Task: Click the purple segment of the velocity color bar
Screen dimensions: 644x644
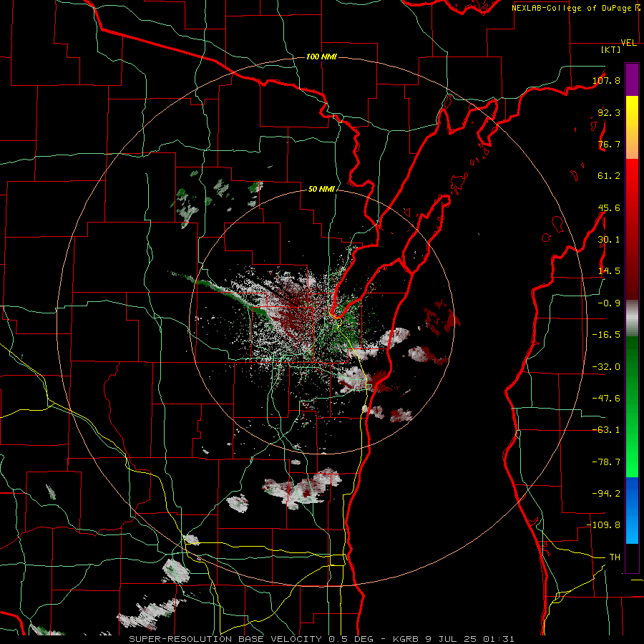Action: 632,79
